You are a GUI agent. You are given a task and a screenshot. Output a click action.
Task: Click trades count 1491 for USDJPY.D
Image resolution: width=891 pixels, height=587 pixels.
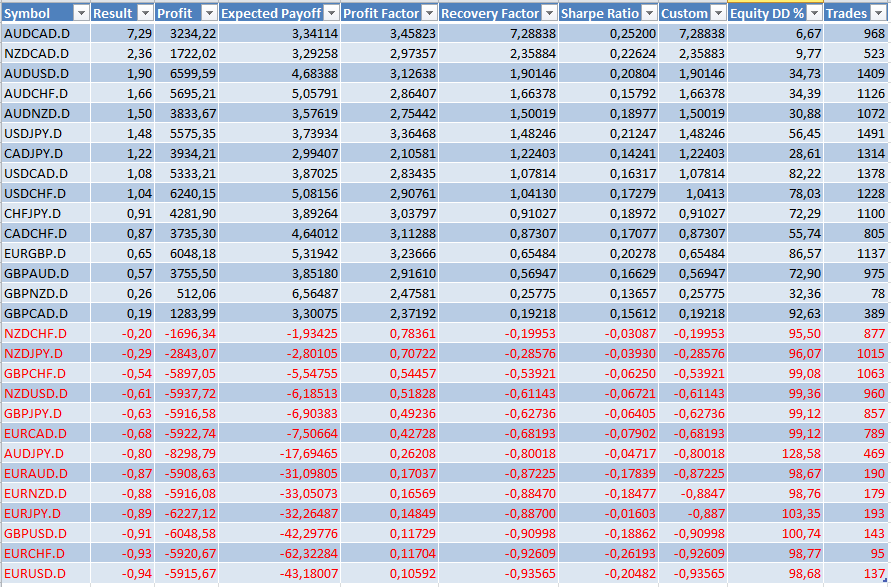point(871,134)
